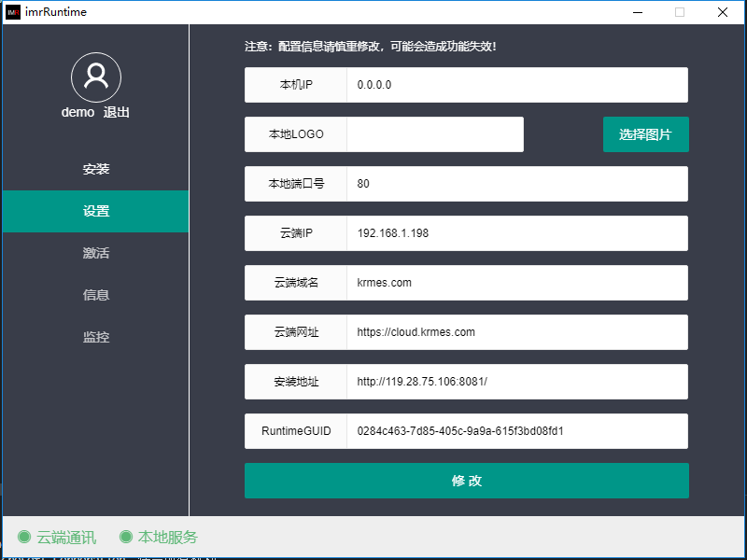This screenshot has width=747, height=560.
Task: Click the imrRuntime app logo in title bar
Action: point(13,12)
